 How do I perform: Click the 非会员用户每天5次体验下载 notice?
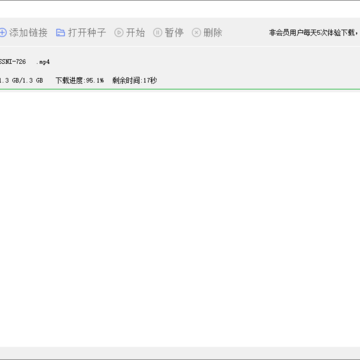pyautogui.click(x=314, y=33)
